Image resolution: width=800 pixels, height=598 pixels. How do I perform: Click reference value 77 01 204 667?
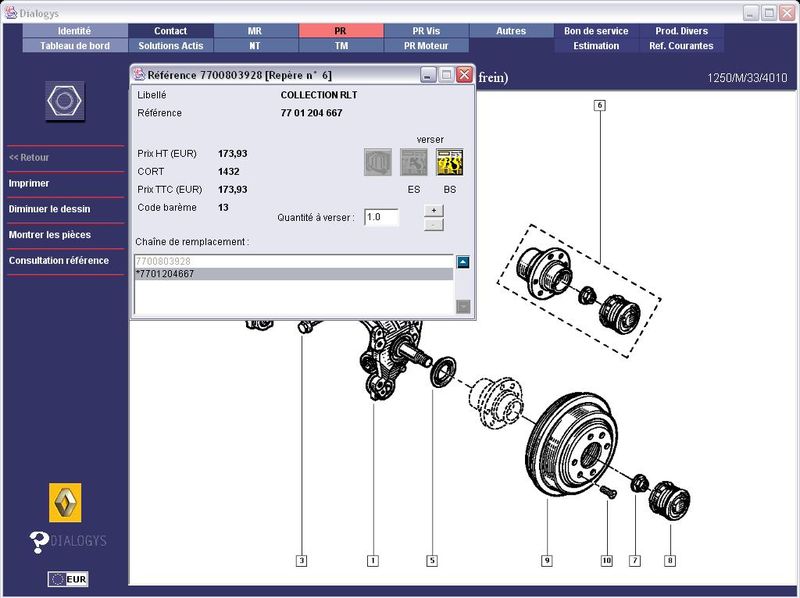coord(311,113)
